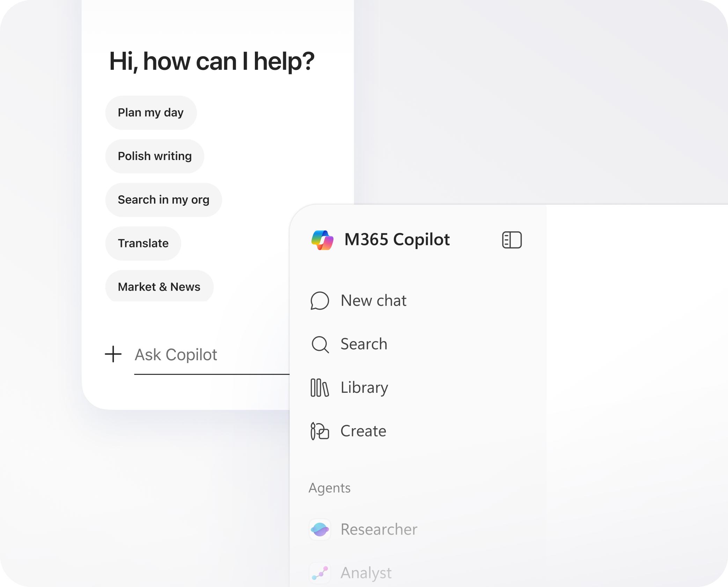Click the M365 Copilot logo icon
The width and height of the screenshot is (728, 587).
[x=322, y=240]
